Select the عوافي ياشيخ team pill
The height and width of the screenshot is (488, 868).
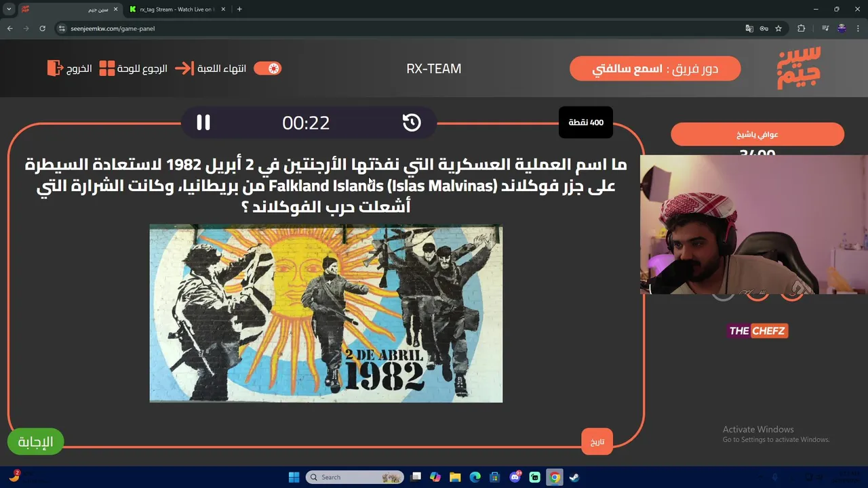(757, 134)
